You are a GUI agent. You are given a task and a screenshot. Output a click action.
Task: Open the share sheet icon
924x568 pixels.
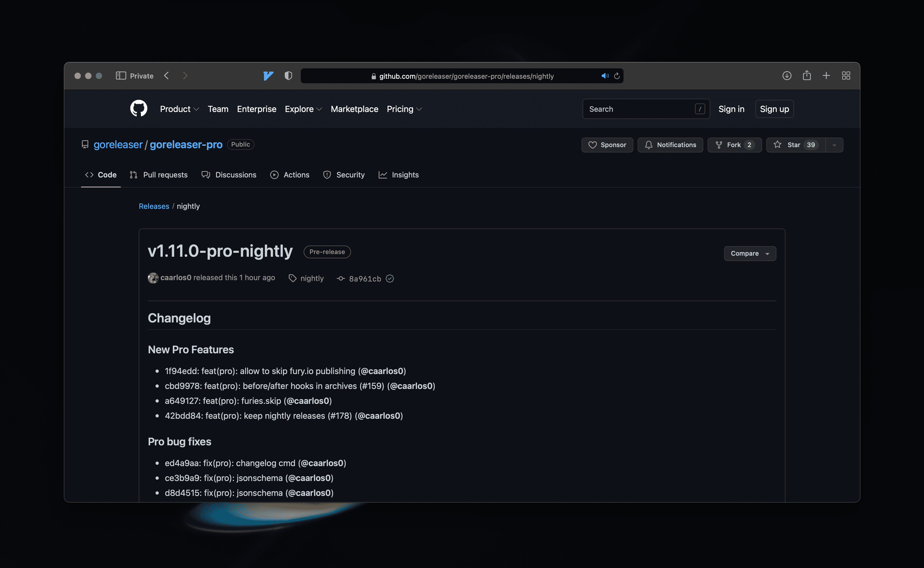tap(807, 75)
